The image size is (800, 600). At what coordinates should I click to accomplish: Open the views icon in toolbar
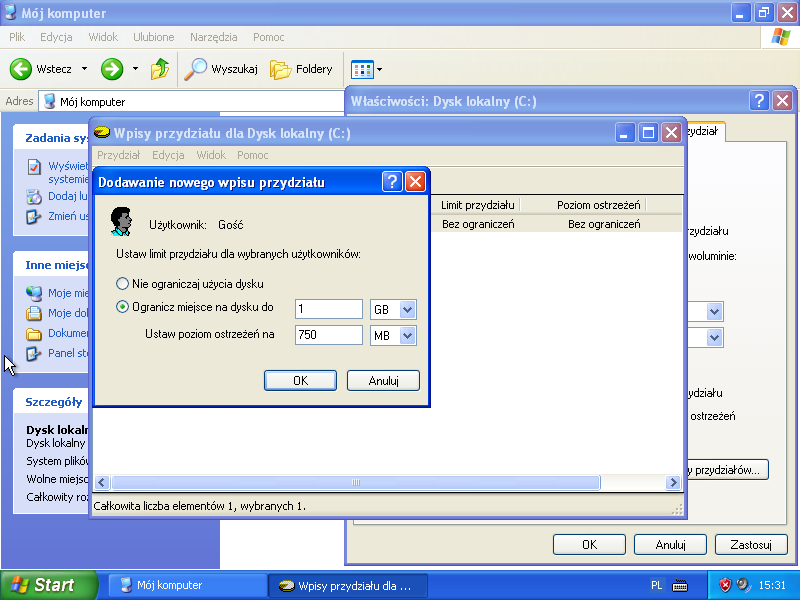(x=360, y=69)
